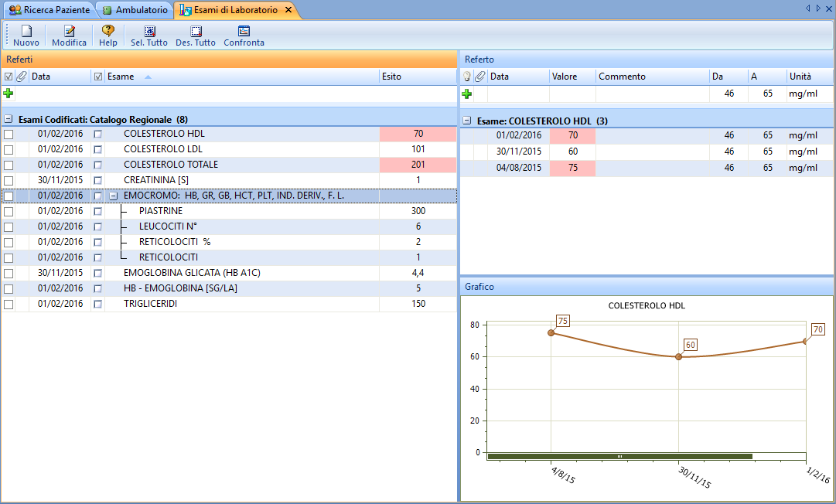This screenshot has height=504, width=836.
Task: Click the Confronta compare icon
Action: 244,31
